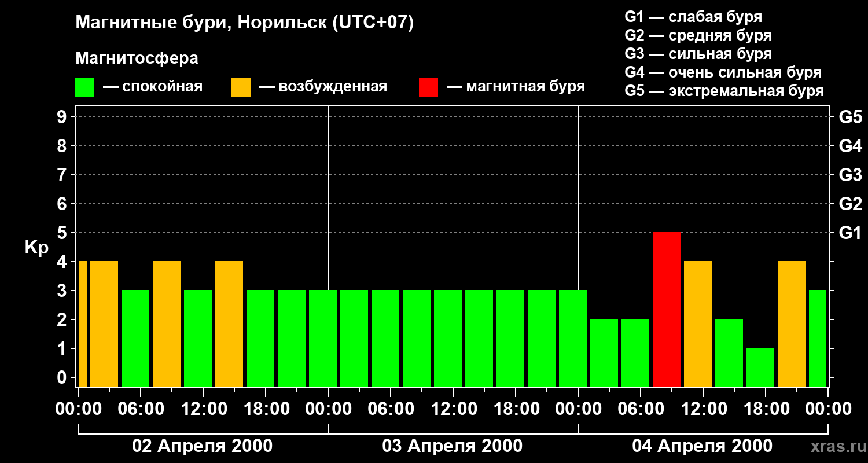
Task: Click the '— возбужденная' legend label
Action: [323, 87]
